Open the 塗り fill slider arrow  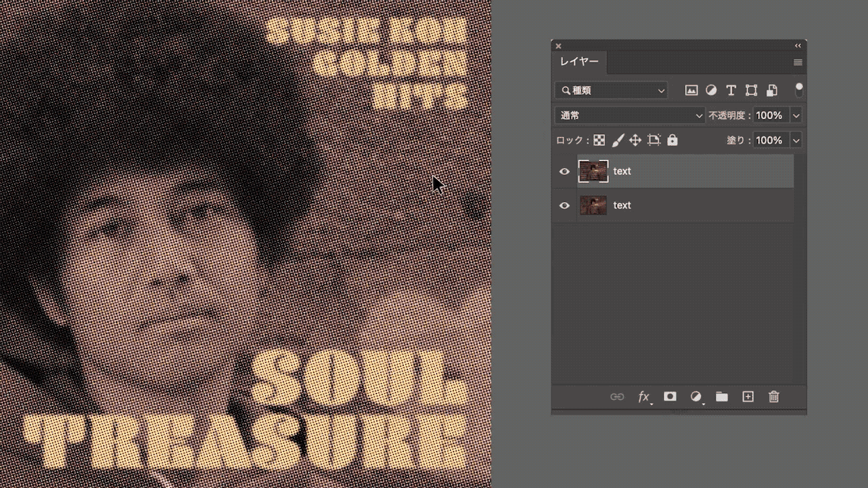797,140
